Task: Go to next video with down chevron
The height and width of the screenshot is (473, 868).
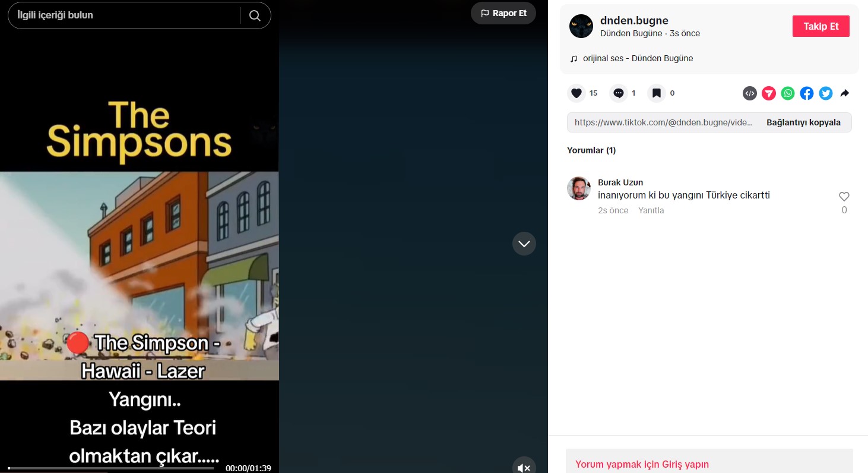Action: pos(524,244)
